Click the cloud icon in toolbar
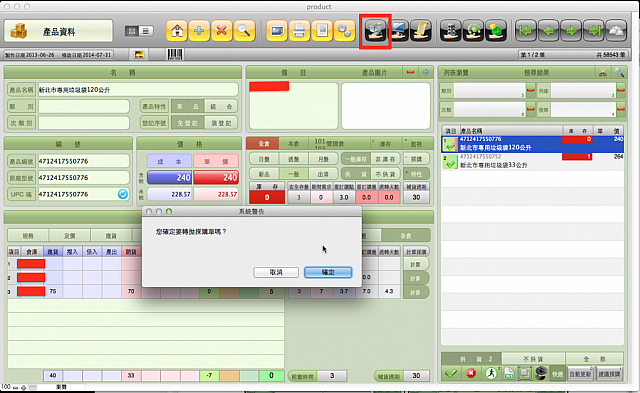This screenshot has width=640, height=393. (x=616, y=31)
